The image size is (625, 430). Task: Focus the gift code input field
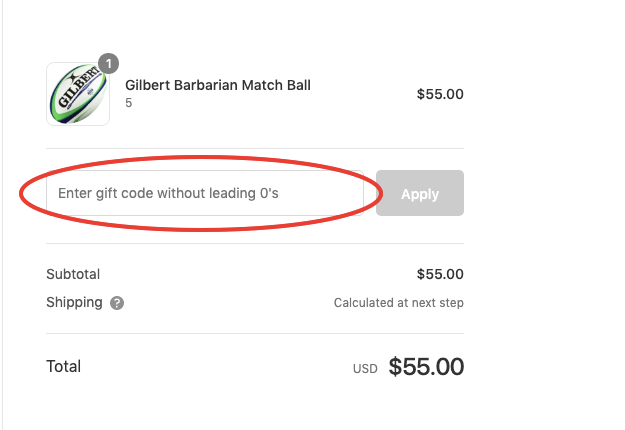click(205, 193)
